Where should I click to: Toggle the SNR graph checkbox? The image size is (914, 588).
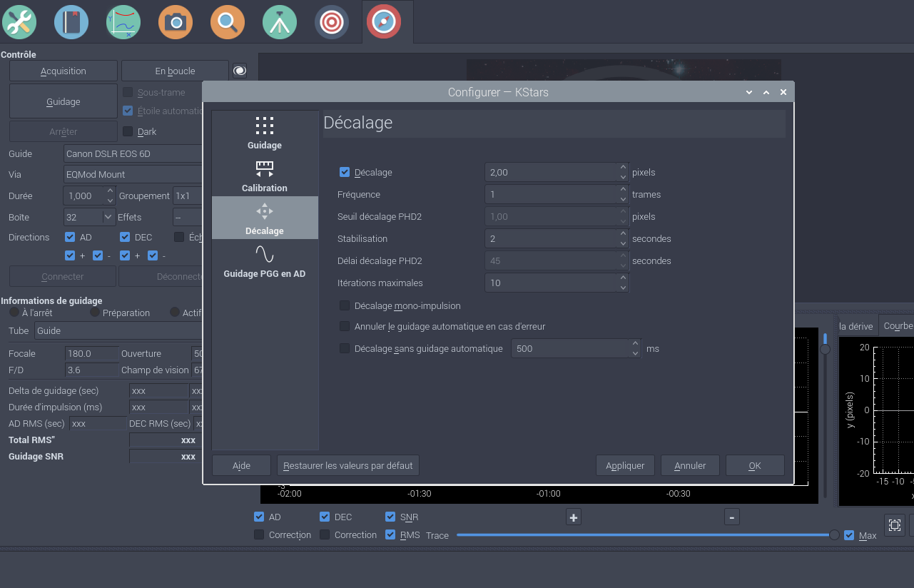coord(390,517)
